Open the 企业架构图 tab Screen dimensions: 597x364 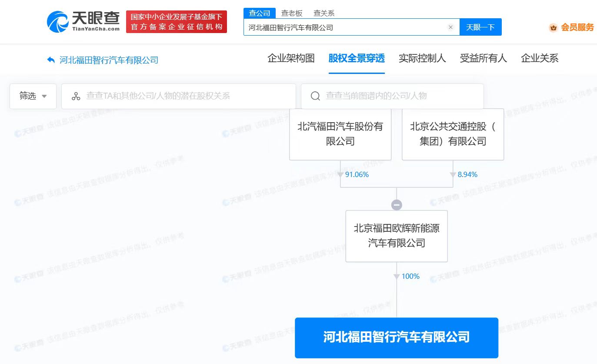click(291, 58)
